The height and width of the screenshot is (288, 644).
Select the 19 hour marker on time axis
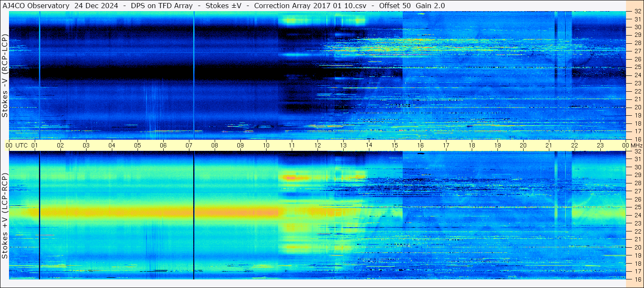497,145
